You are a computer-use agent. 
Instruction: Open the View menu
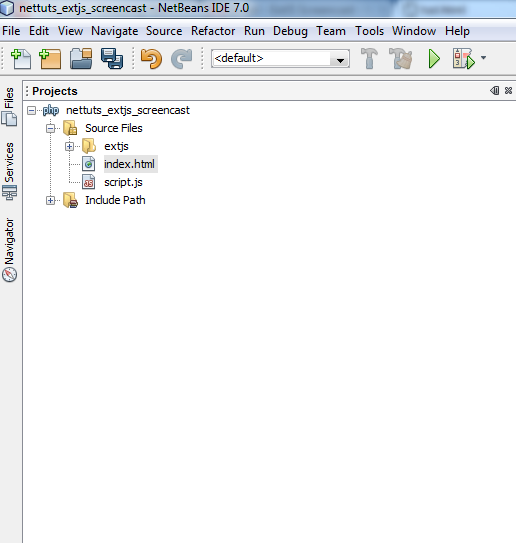pos(70,31)
